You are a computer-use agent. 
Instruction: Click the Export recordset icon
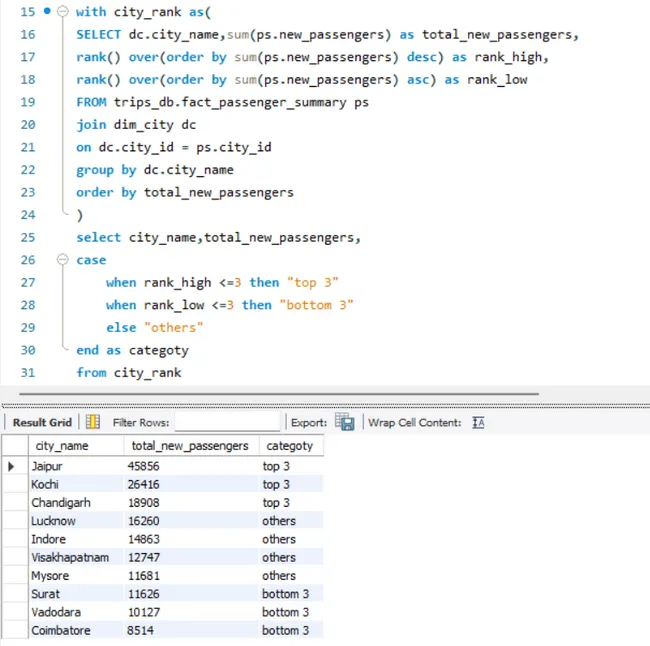(x=344, y=423)
